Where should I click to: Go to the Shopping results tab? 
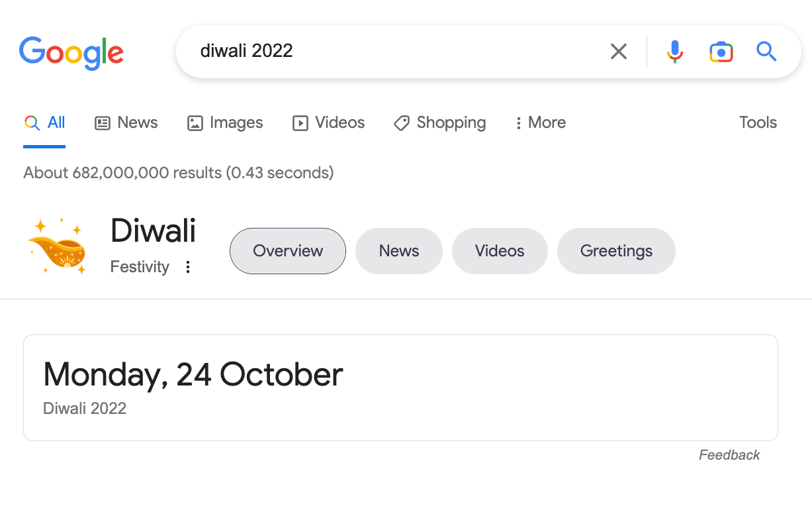point(440,123)
